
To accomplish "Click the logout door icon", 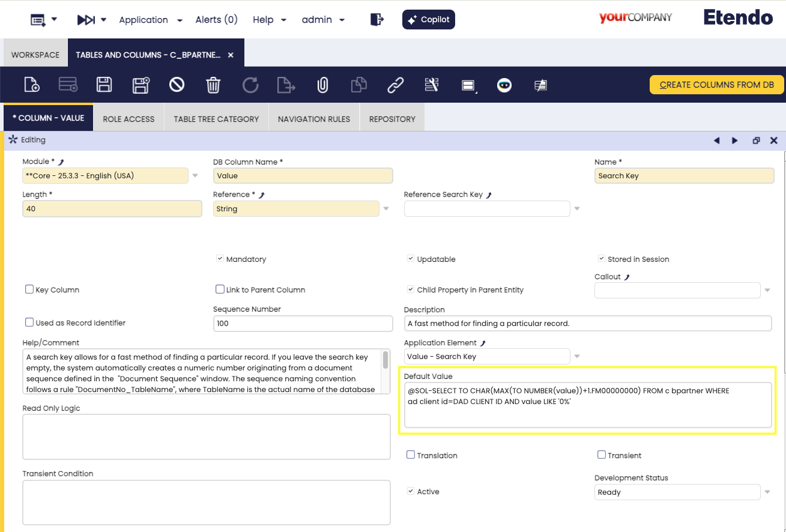I will [376, 20].
